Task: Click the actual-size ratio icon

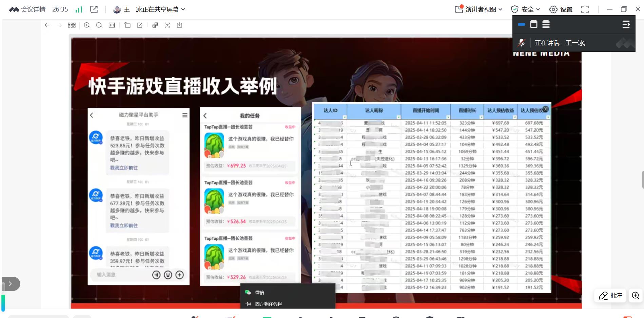Action: [112, 25]
